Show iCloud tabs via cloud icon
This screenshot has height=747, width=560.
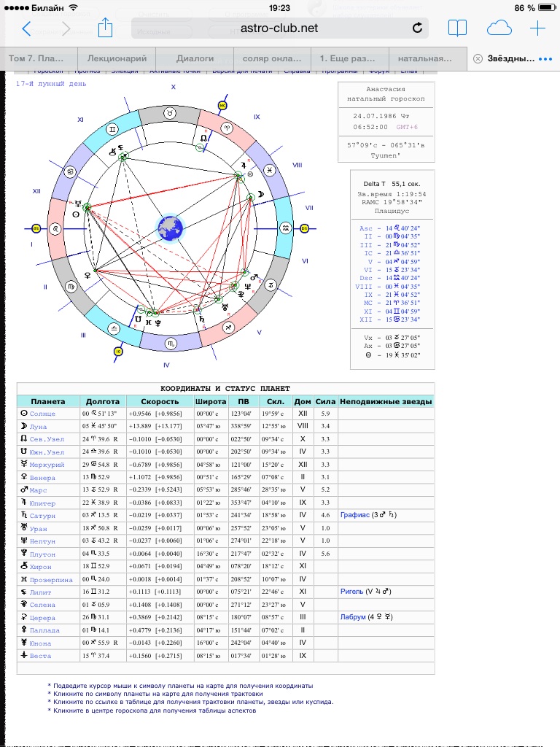point(499,28)
